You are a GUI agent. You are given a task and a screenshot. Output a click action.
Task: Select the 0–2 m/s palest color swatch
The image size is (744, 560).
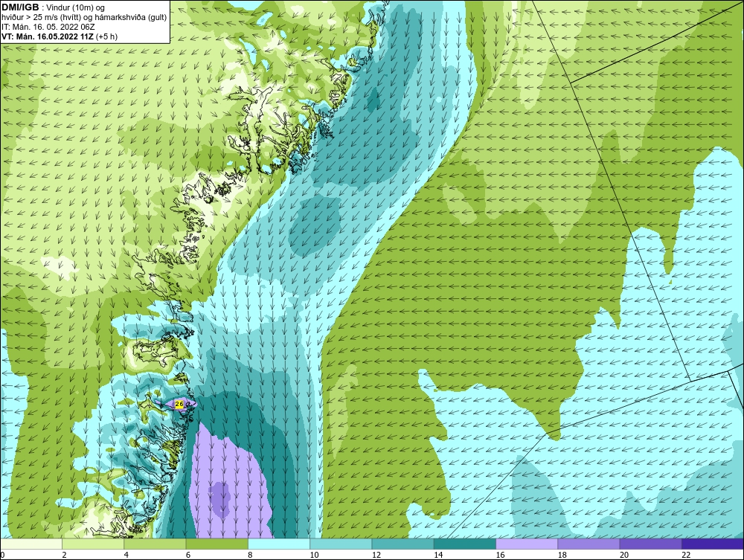pyautogui.click(x=31, y=544)
